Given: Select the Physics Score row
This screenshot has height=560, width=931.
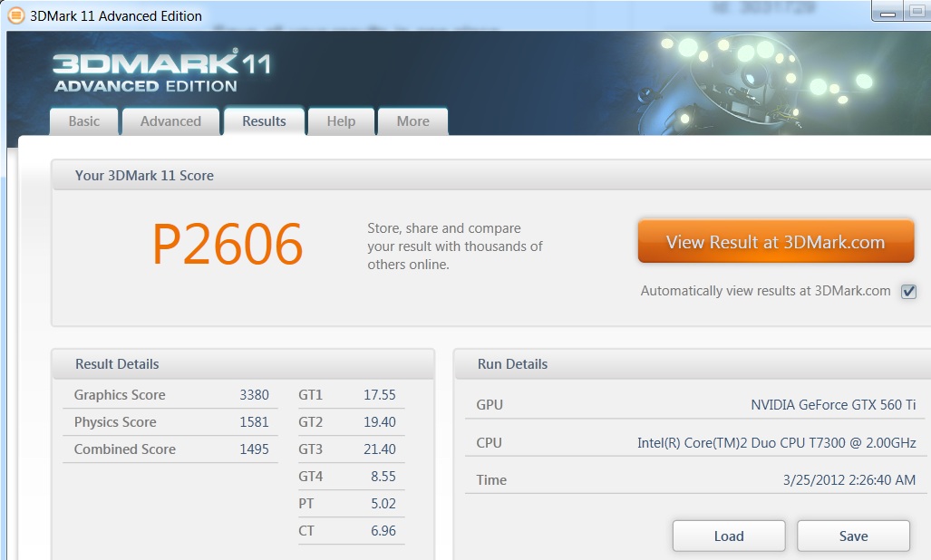Looking at the screenshot, I should [x=170, y=422].
